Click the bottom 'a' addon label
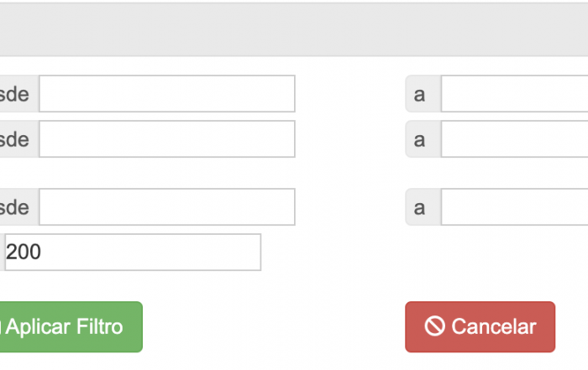The height and width of the screenshot is (370, 588). [x=423, y=207]
